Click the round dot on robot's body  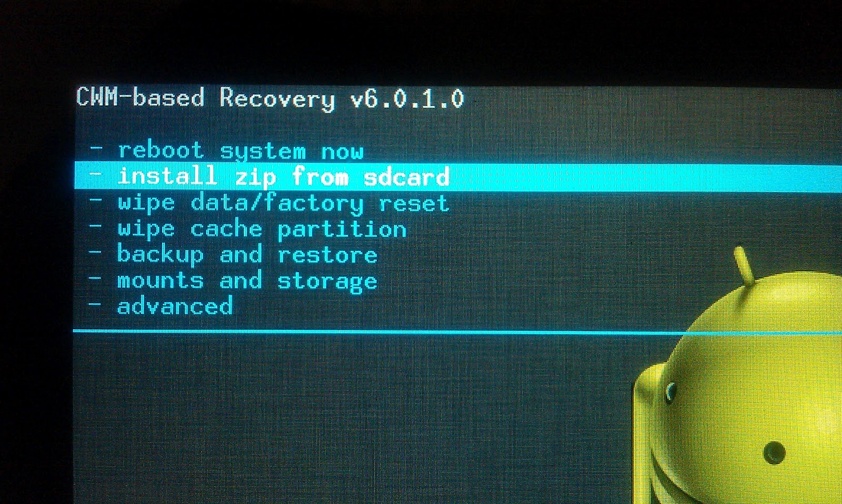click(774, 453)
